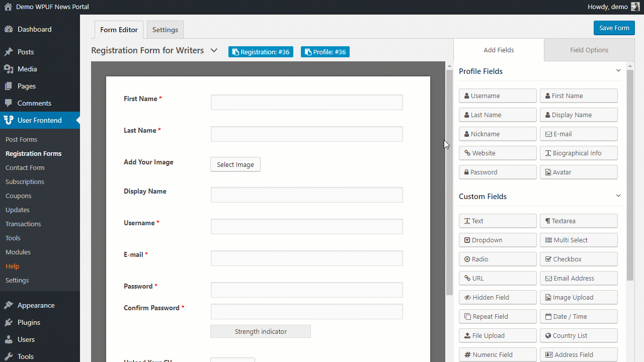Click the Save Form button

(x=614, y=28)
